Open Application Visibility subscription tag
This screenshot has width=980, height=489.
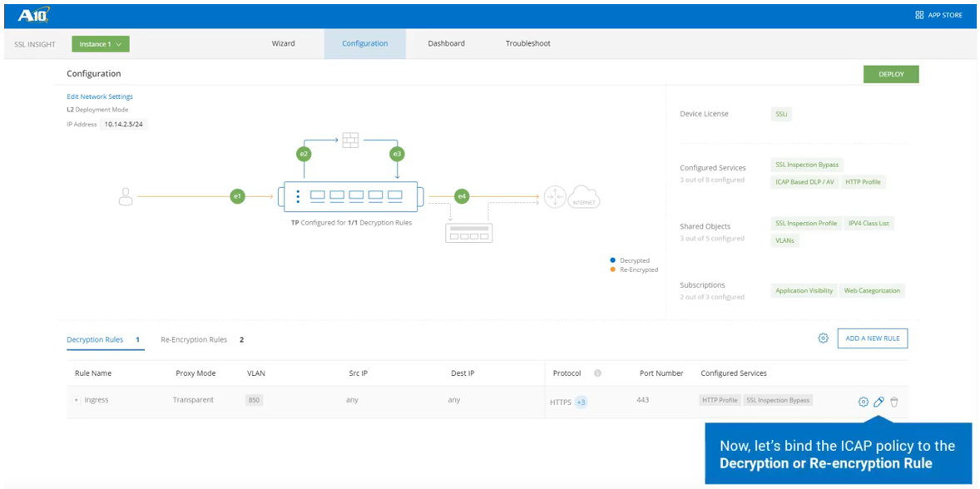pos(804,290)
